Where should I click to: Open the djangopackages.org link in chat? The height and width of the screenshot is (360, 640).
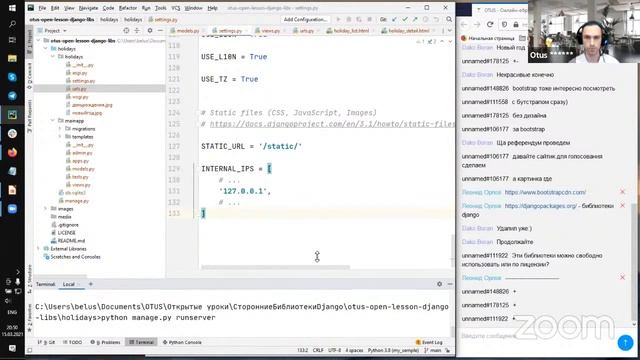coord(541,206)
